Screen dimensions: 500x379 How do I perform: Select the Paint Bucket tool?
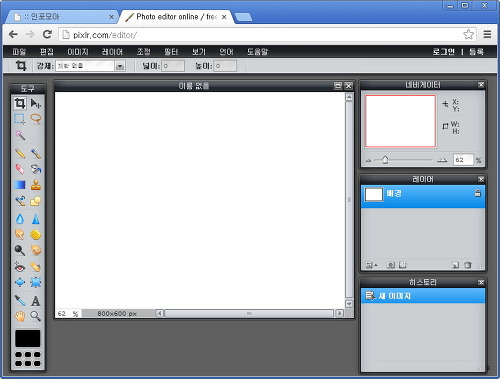(36, 169)
